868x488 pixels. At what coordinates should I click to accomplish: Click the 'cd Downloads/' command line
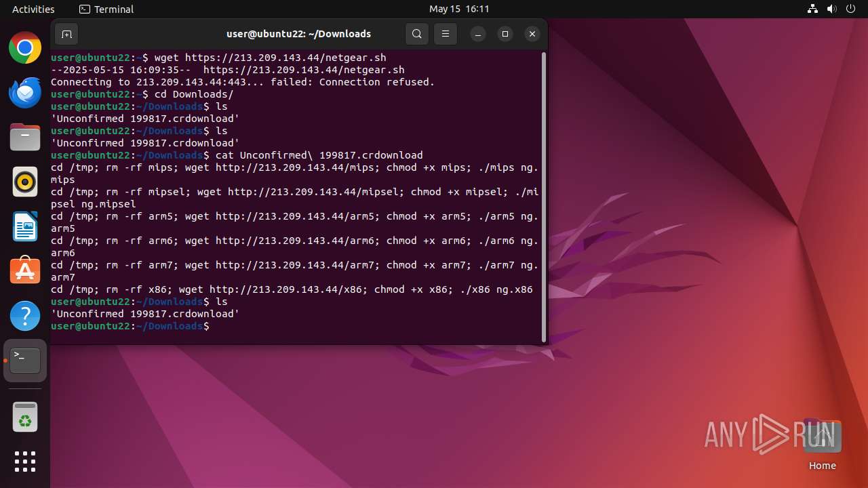(142, 94)
